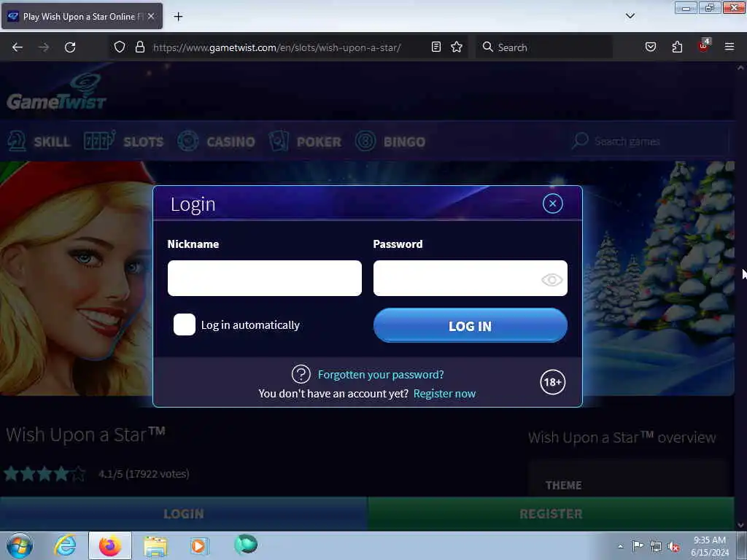Click the search games magnifier icon
Viewport: 747px width, 560px height.
tap(580, 141)
